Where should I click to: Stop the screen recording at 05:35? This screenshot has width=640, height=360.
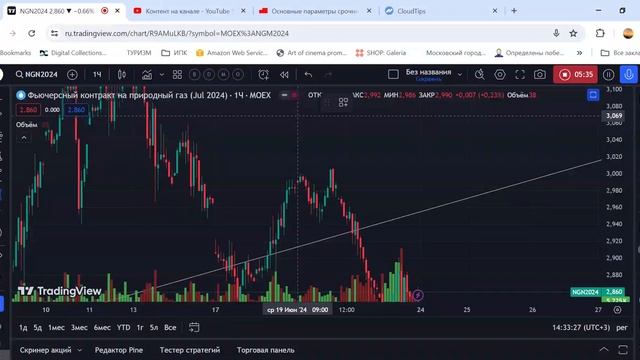(575, 74)
